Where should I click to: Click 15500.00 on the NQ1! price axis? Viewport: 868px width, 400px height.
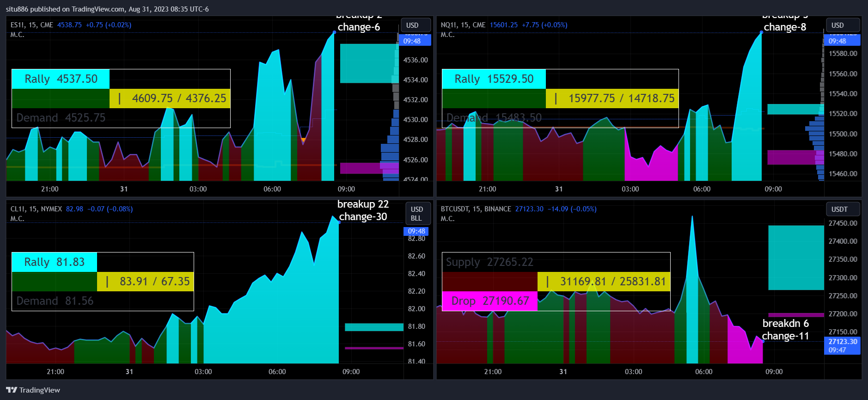click(843, 134)
